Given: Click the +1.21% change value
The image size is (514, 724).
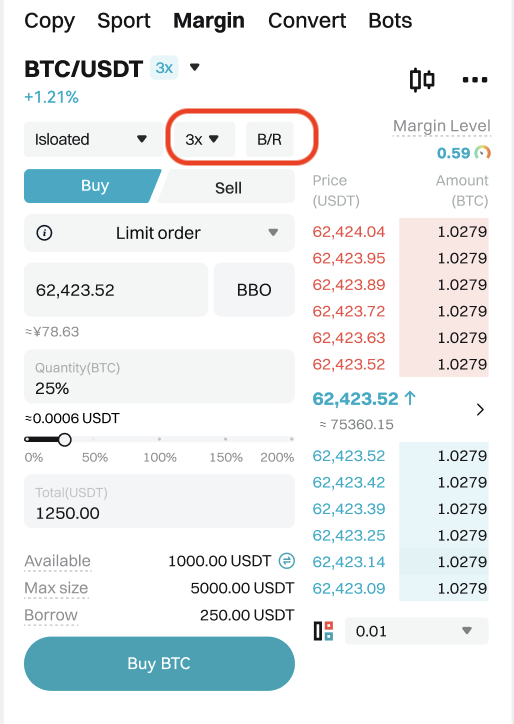Looking at the screenshot, I should coord(51,97).
